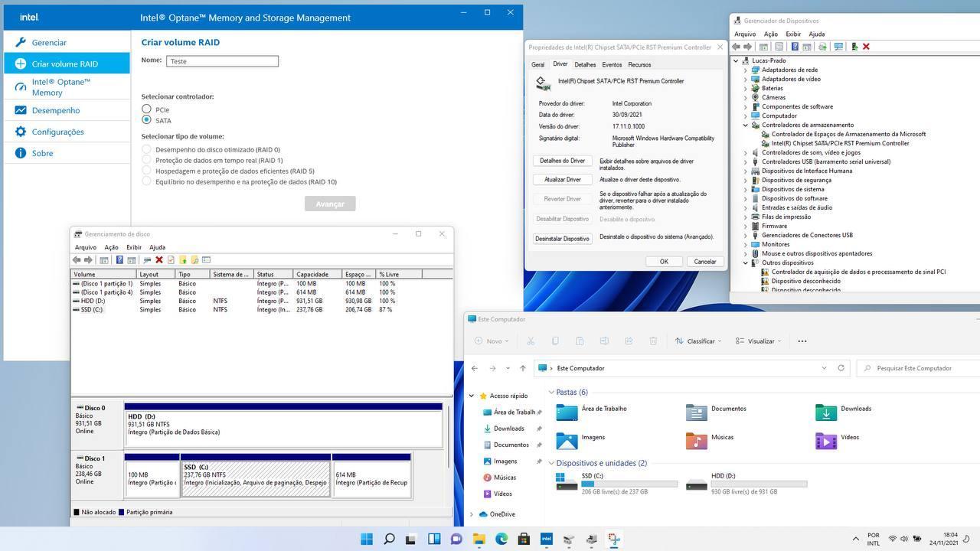Image resolution: width=980 pixels, height=551 pixels.
Task: Open Classificar dropdown in Este Computador
Action: [x=698, y=341]
